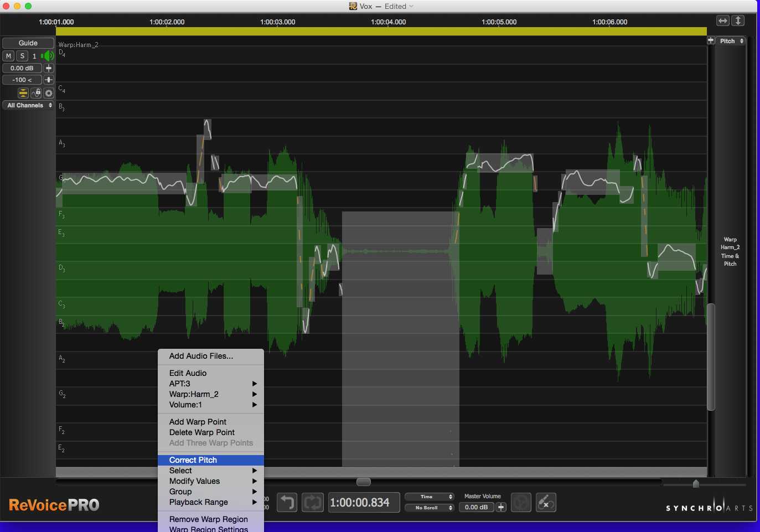Choose Add Audio Files... from context menu
Viewport: 760px width, 532px height.
tap(211, 356)
